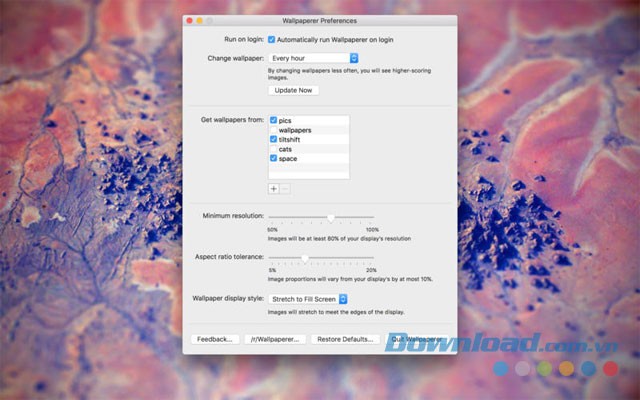This screenshot has width=640, height=400.
Task: Click the Restore Defaults... button
Action: [x=346, y=339]
